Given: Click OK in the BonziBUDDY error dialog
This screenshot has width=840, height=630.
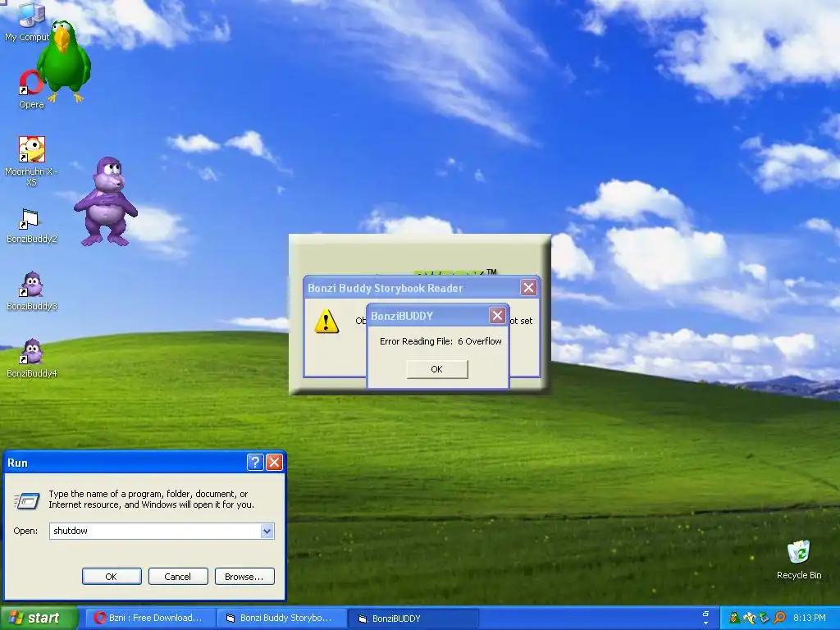Looking at the screenshot, I should click(437, 369).
